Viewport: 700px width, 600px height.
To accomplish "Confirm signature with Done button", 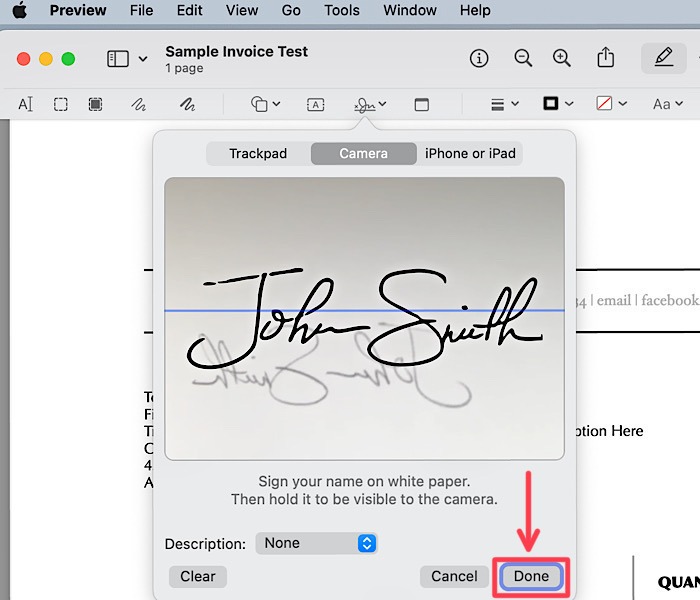I will (x=531, y=576).
